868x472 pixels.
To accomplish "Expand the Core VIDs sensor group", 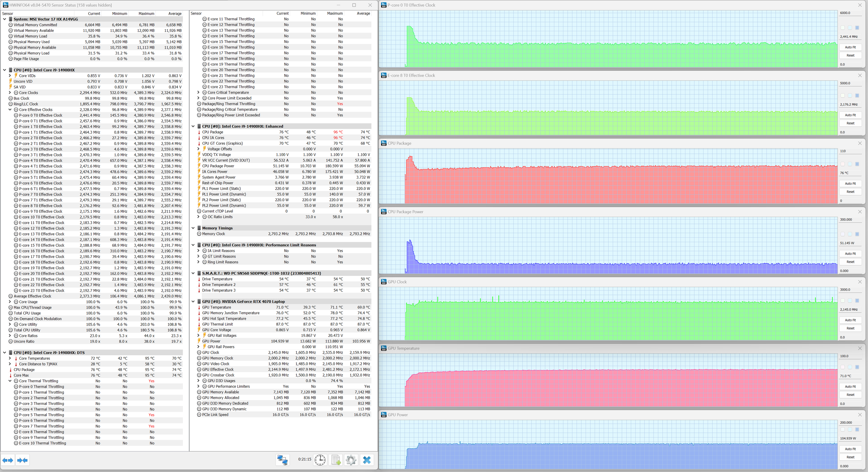I will (10, 76).
